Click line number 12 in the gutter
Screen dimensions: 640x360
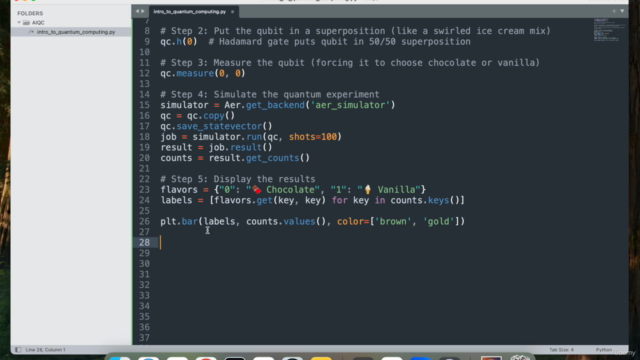pyautogui.click(x=144, y=73)
